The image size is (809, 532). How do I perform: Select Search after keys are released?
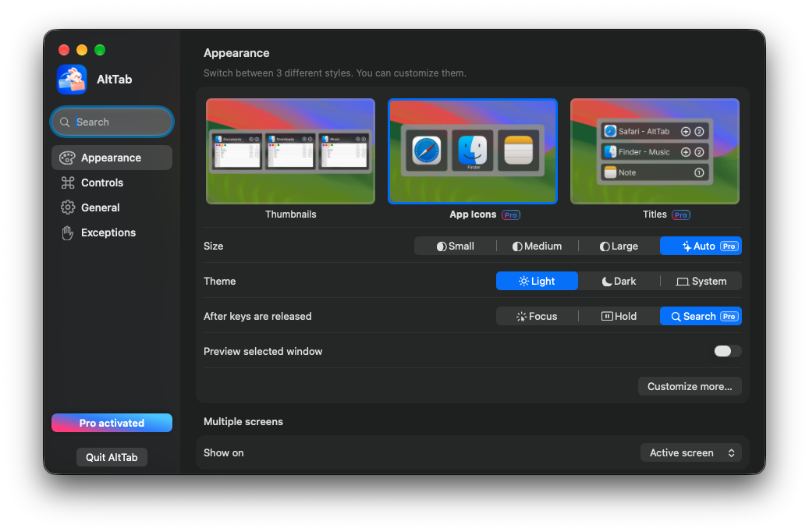(x=701, y=316)
